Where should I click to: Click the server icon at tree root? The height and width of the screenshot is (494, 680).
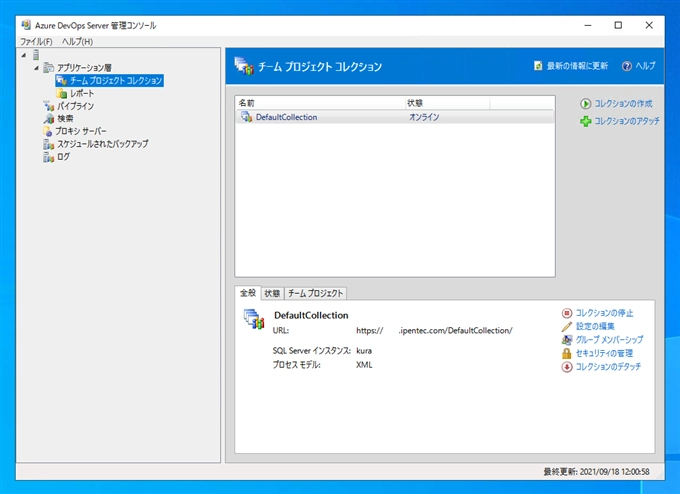point(36,55)
